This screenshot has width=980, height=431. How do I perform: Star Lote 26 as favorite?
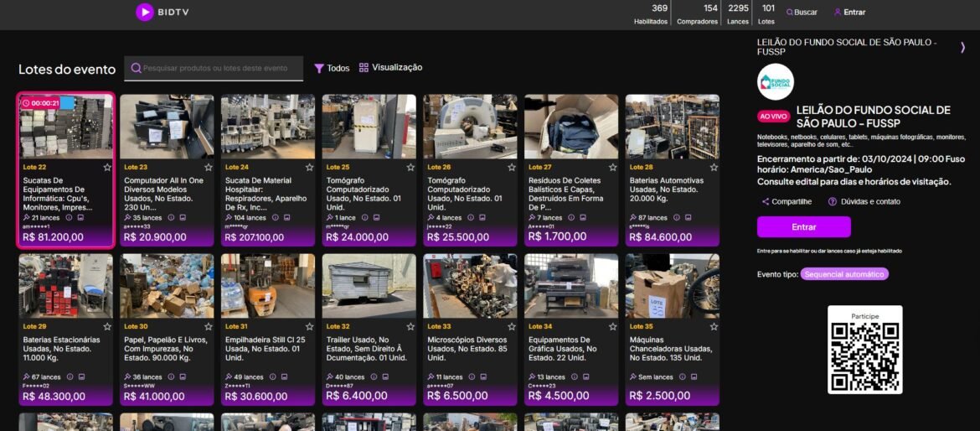[512, 168]
